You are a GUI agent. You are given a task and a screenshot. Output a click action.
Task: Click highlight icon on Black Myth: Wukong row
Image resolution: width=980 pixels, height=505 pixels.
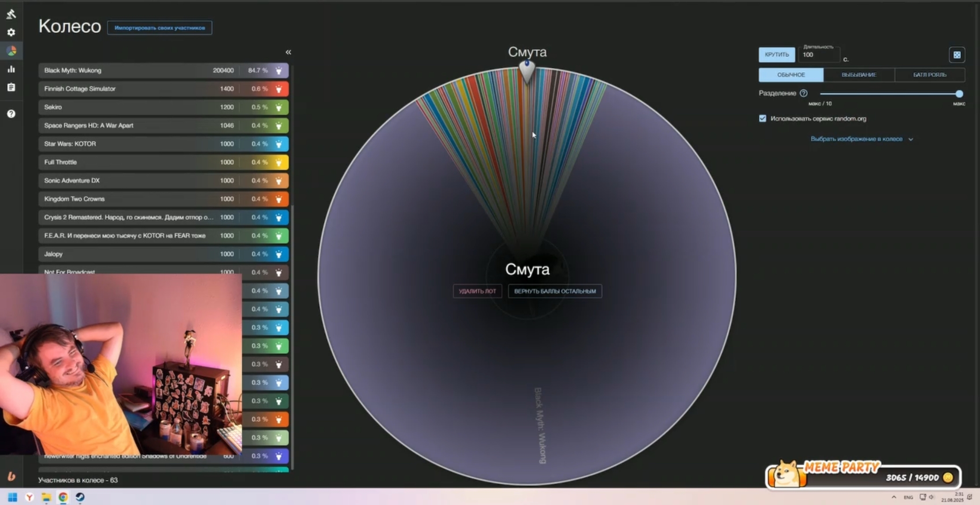point(278,70)
